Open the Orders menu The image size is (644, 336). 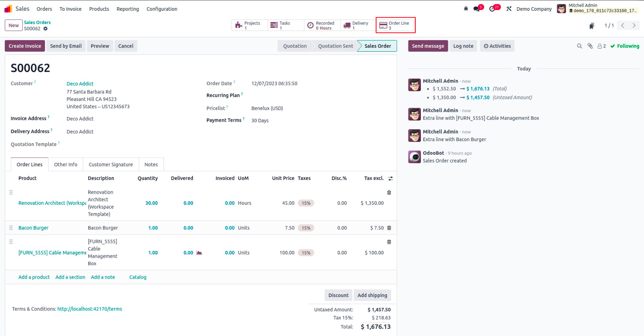pos(44,9)
